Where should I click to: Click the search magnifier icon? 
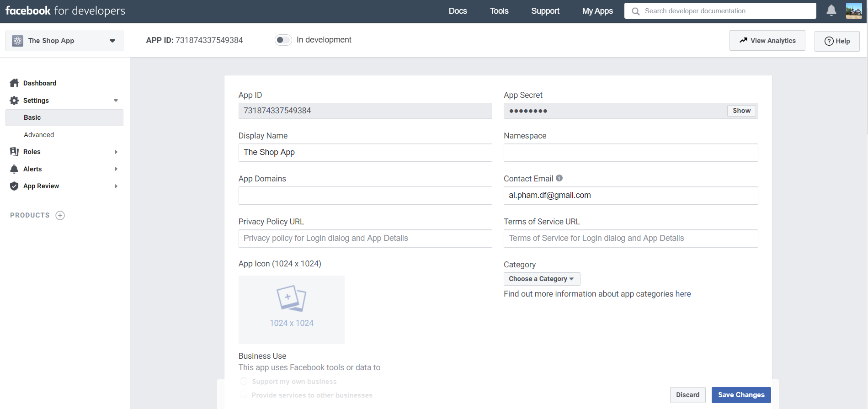tap(635, 11)
